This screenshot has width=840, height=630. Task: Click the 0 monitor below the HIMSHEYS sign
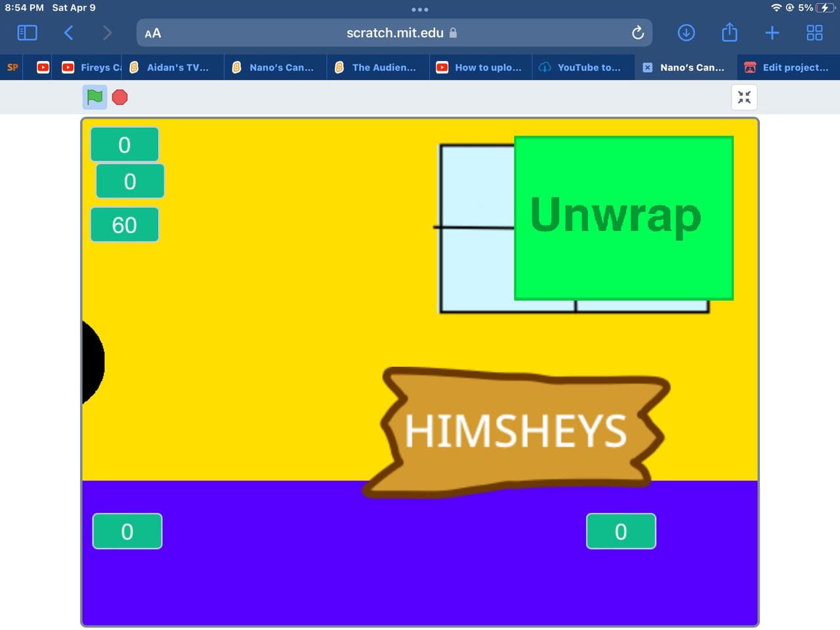[621, 531]
